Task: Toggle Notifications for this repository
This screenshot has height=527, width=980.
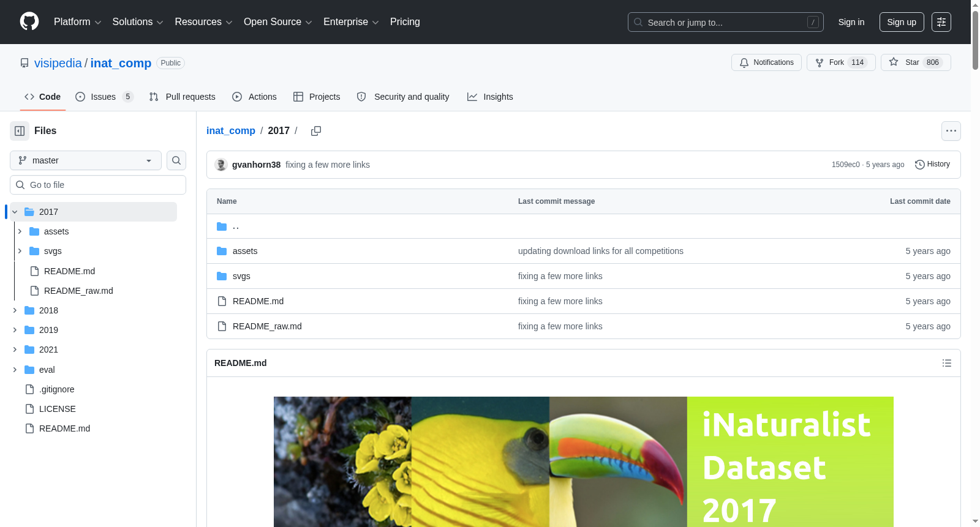Action: coord(766,62)
